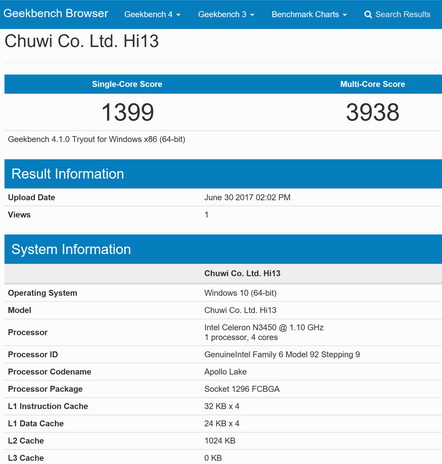Click the L1 Instruction Cache label
This screenshot has height=464, width=442.
[48, 406]
